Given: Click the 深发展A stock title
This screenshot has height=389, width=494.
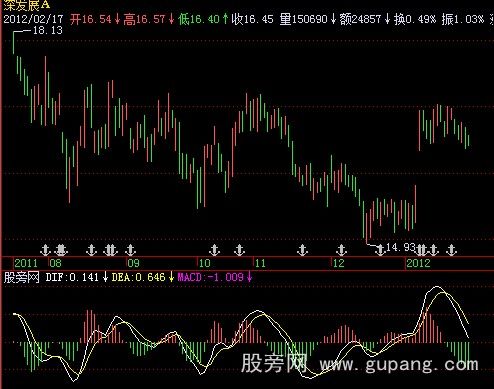Looking at the screenshot, I should pyautogui.click(x=27, y=5).
